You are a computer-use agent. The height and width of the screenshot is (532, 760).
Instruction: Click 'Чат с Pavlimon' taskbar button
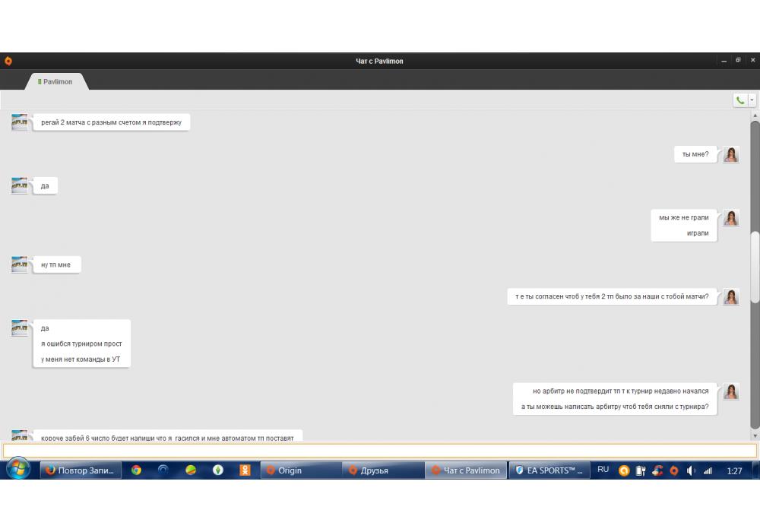click(466, 470)
